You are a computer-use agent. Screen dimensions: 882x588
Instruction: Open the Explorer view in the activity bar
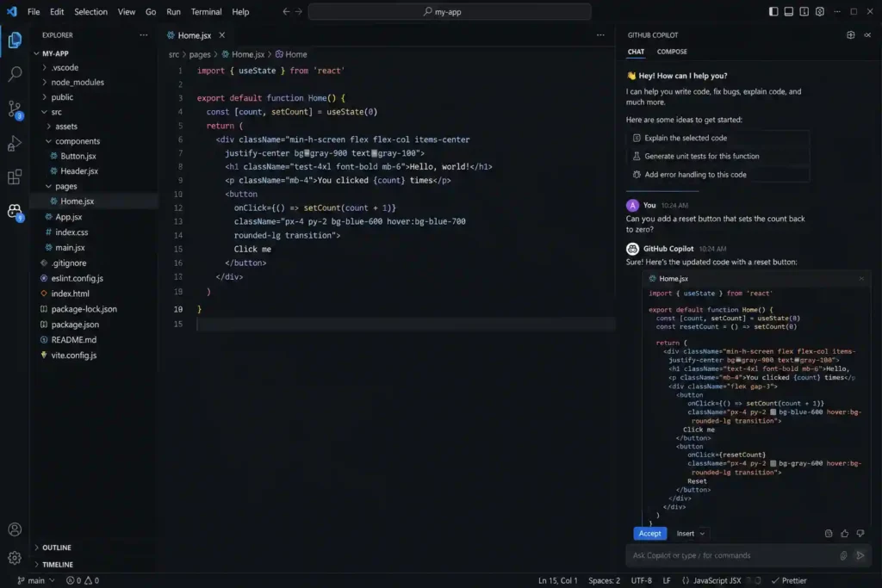(x=15, y=40)
